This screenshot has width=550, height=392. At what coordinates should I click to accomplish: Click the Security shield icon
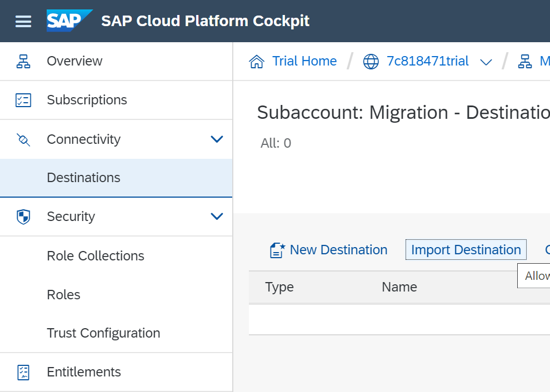[23, 217]
